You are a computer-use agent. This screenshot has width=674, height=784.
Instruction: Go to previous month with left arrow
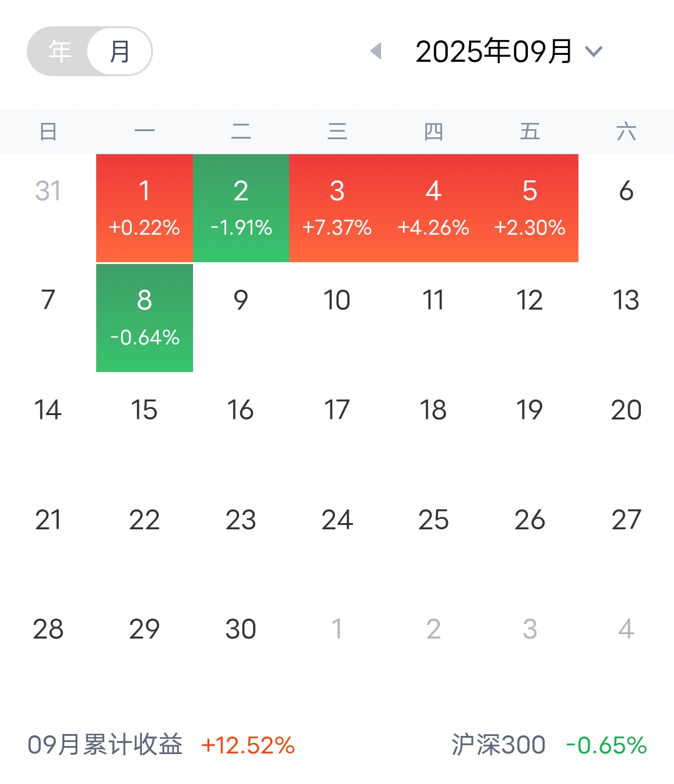click(x=375, y=51)
